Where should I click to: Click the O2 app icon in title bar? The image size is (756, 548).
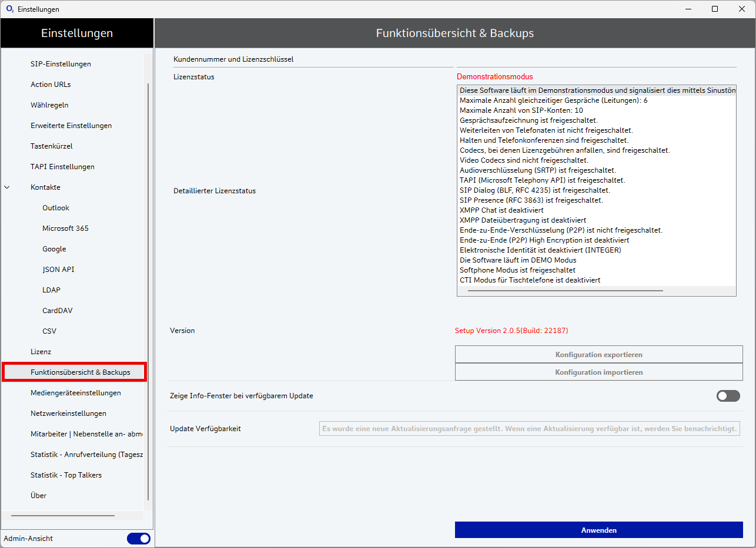[10, 9]
